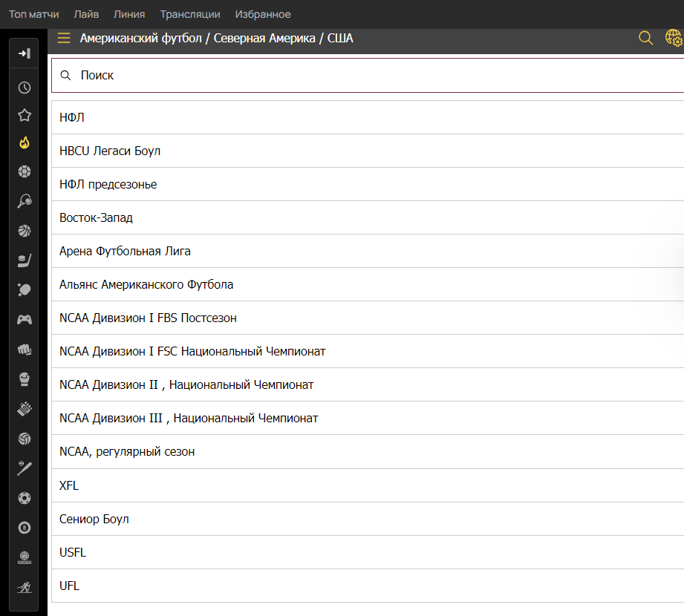684x616 pixels.
Task: Open the Трансляции tab
Action: tap(190, 14)
